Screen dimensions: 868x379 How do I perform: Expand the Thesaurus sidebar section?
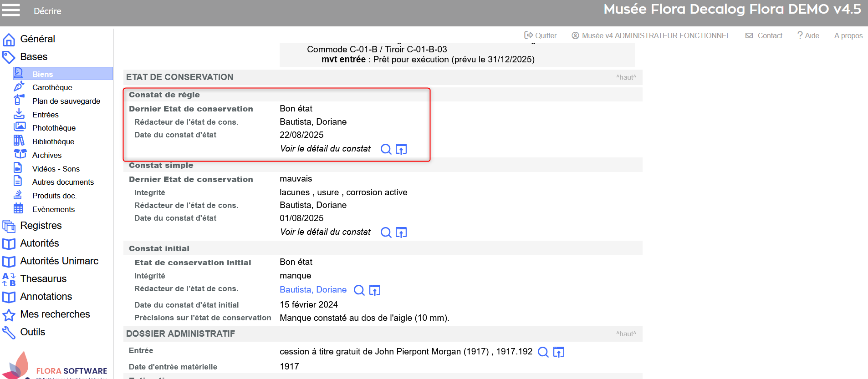(x=43, y=279)
